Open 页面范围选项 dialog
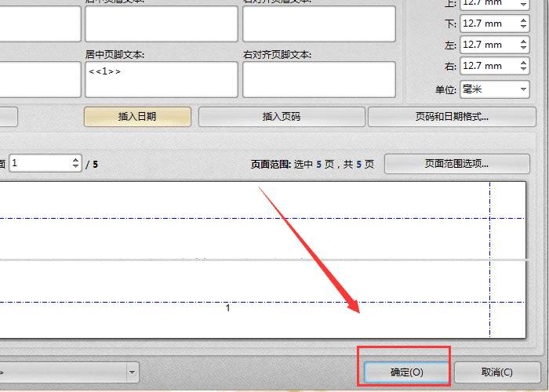Image resolution: width=549 pixels, height=392 pixels. (x=457, y=163)
